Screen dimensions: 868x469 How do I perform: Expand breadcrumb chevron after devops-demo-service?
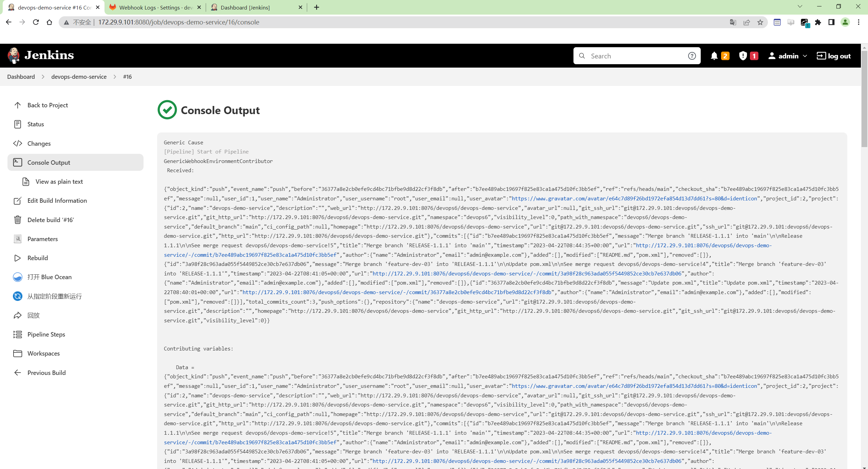(115, 77)
